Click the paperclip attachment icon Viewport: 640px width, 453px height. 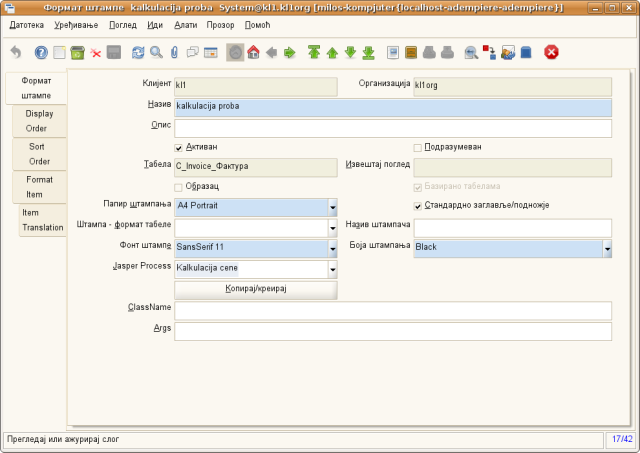coord(174,52)
